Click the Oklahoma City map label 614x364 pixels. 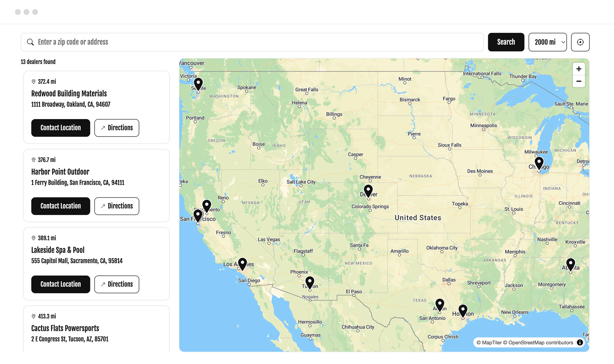[x=442, y=248]
